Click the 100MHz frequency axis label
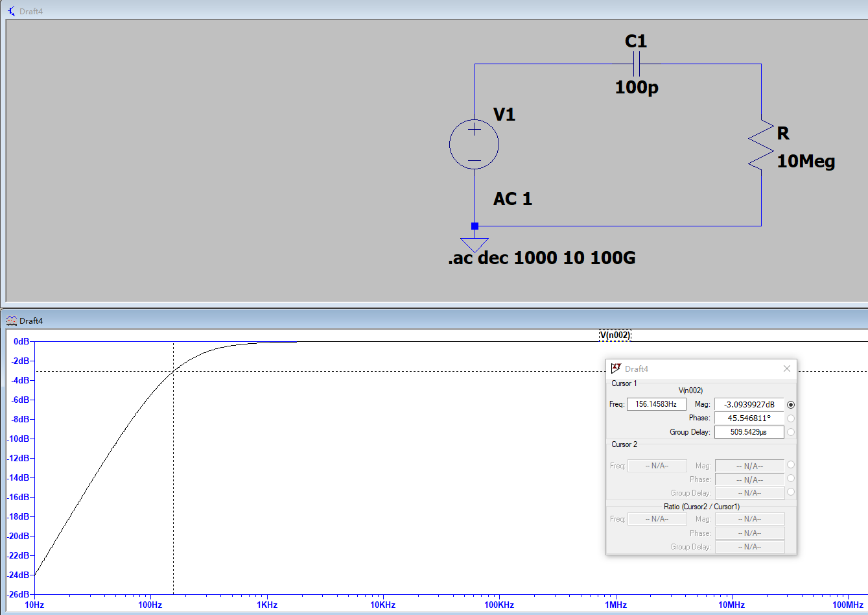Screen dimensions: 868x615 pos(849,605)
